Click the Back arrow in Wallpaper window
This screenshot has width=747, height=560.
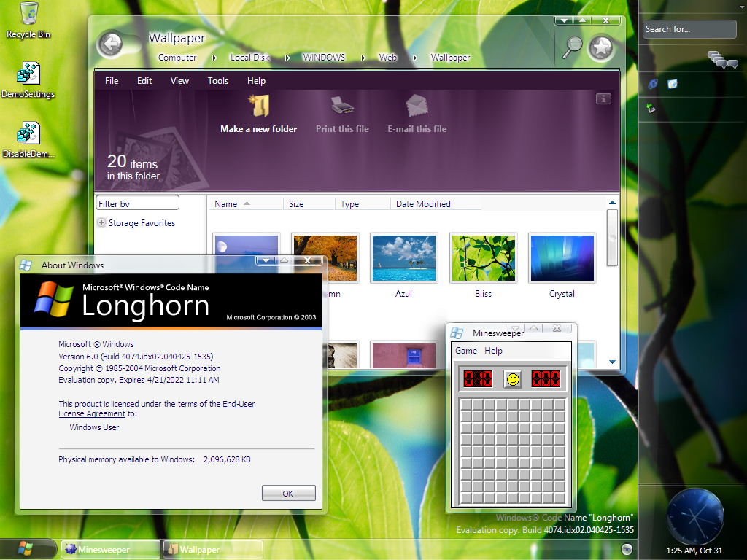coord(111,44)
